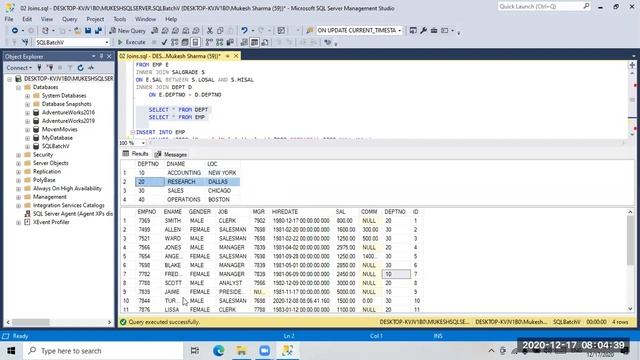This screenshot has width=640, height=360.
Task: Click the HIREDATE column header
Action: point(285,212)
